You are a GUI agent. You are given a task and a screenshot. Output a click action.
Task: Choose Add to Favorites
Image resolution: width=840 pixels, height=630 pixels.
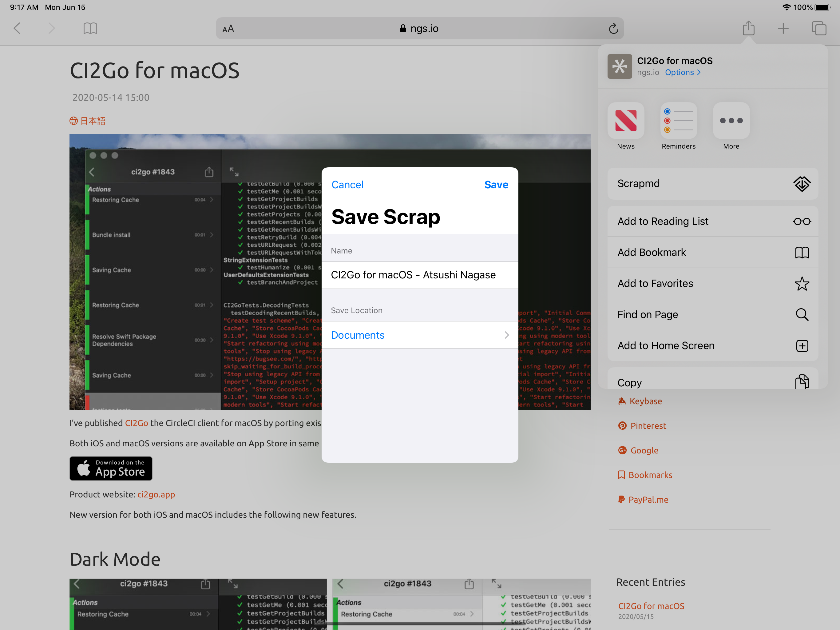(x=712, y=283)
